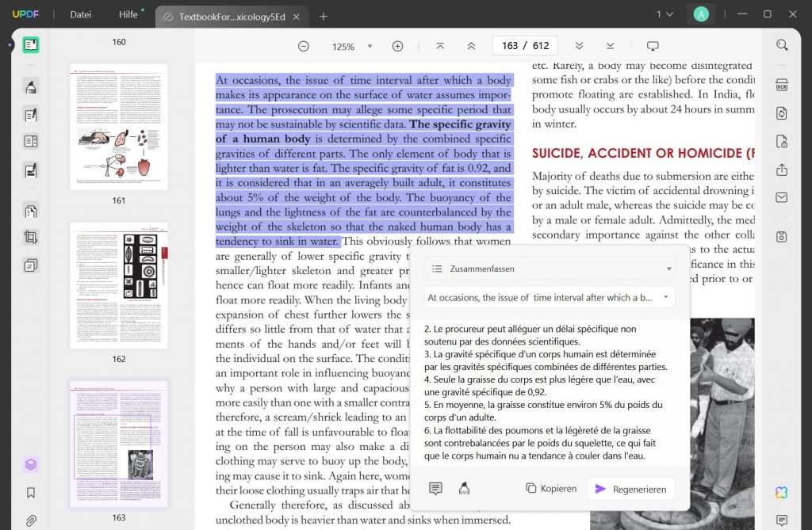Image resolution: width=812 pixels, height=530 pixels.
Task: Go to the next page
Action: [x=580, y=46]
